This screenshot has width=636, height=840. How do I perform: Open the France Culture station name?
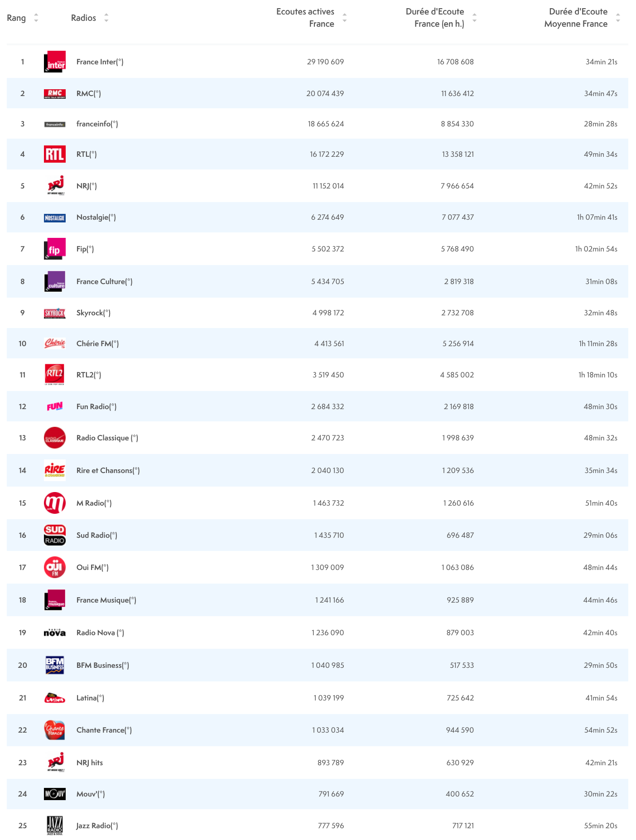pyautogui.click(x=104, y=281)
